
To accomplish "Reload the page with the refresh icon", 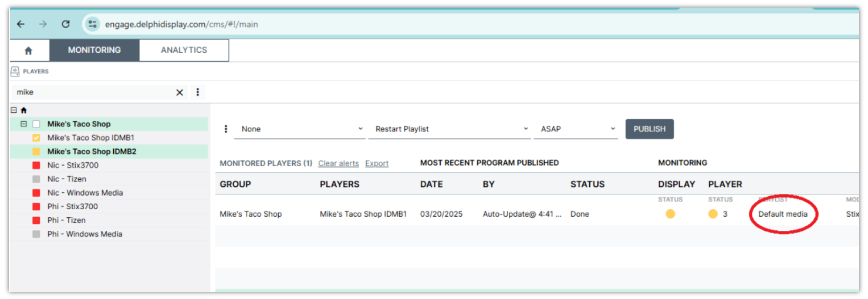I will click(66, 24).
